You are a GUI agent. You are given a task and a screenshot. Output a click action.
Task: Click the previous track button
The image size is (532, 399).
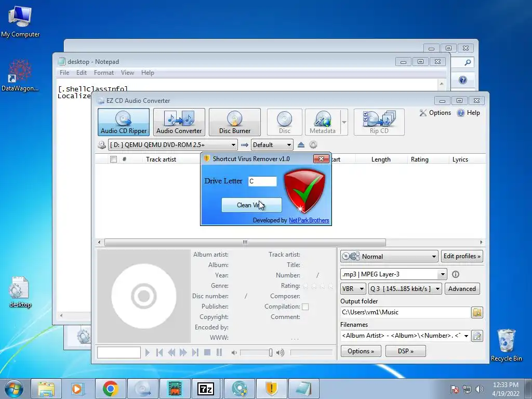tap(159, 353)
